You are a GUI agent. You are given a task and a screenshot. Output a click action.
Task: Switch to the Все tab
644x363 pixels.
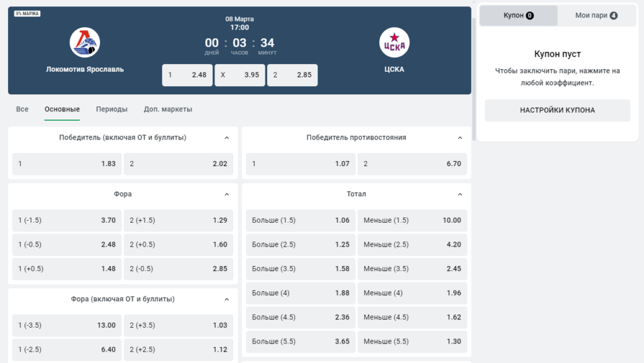pos(22,109)
